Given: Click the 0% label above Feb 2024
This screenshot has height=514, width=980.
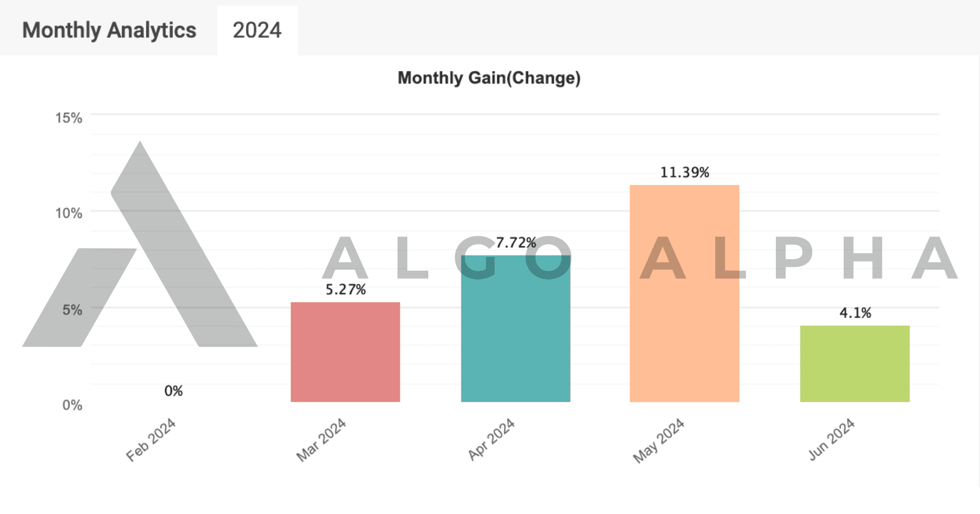Looking at the screenshot, I should [x=174, y=391].
